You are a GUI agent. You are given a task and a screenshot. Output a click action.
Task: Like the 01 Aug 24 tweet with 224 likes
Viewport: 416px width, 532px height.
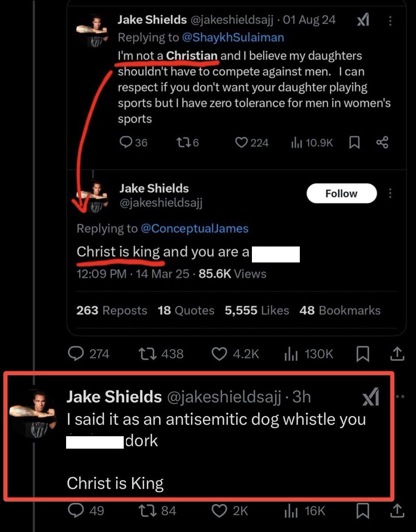point(241,142)
